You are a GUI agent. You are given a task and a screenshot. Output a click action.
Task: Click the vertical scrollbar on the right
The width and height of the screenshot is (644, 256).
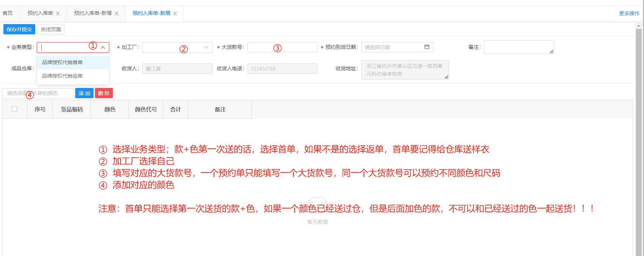click(639, 136)
